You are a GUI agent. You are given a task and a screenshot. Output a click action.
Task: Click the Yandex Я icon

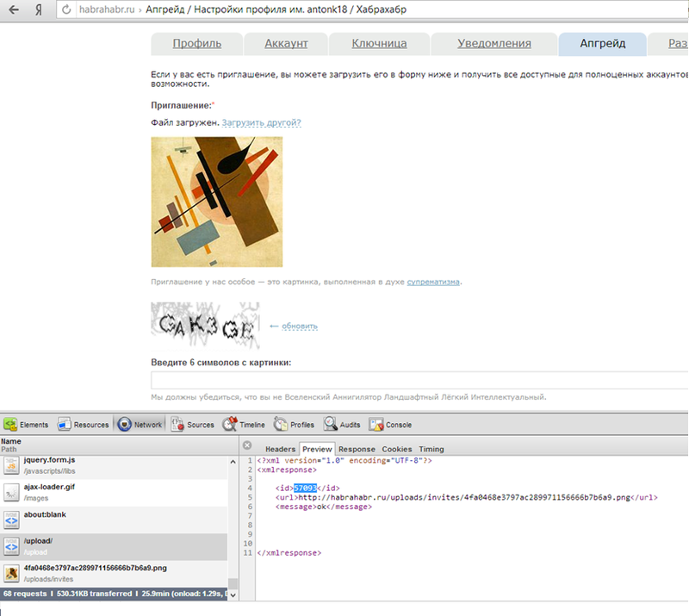pyautogui.click(x=39, y=9)
